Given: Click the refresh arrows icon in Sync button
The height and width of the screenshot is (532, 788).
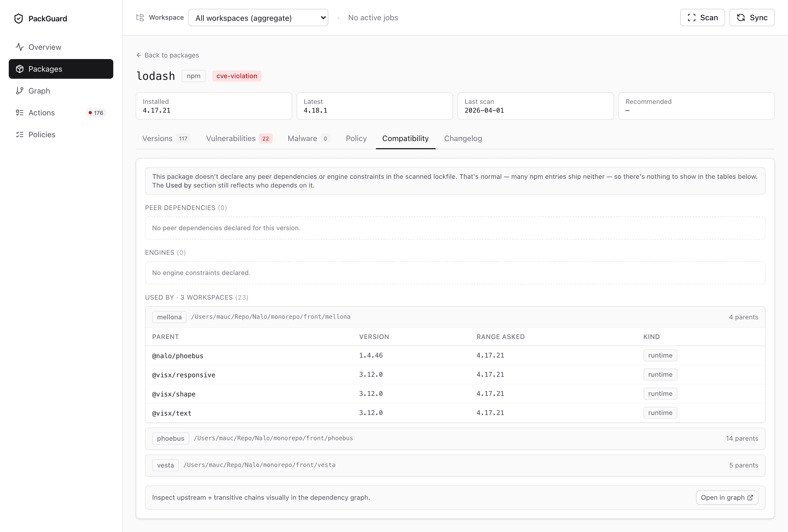Looking at the screenshot, I should 741,17.
